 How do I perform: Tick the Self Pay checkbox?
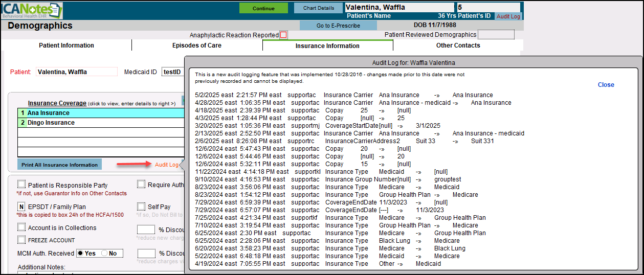pyautogui.click(x=141, y=207)
